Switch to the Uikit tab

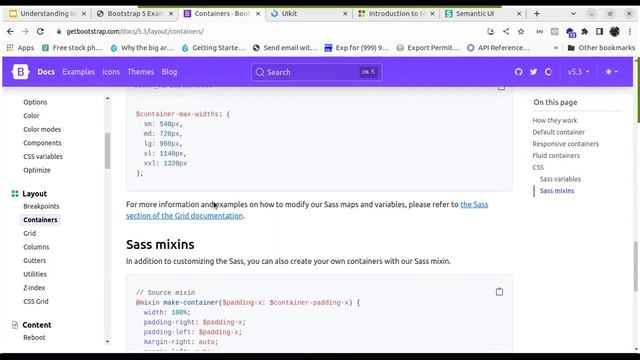(x=309, y=13)
